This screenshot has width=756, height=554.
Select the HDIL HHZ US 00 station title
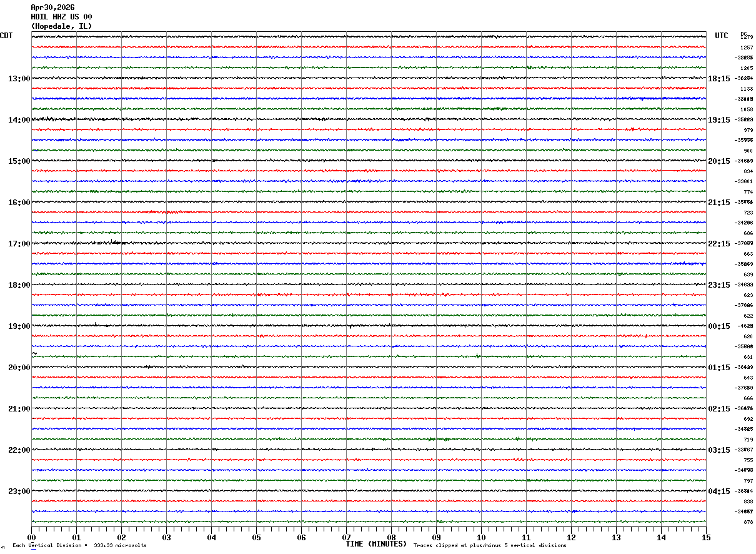coord(61,17)
